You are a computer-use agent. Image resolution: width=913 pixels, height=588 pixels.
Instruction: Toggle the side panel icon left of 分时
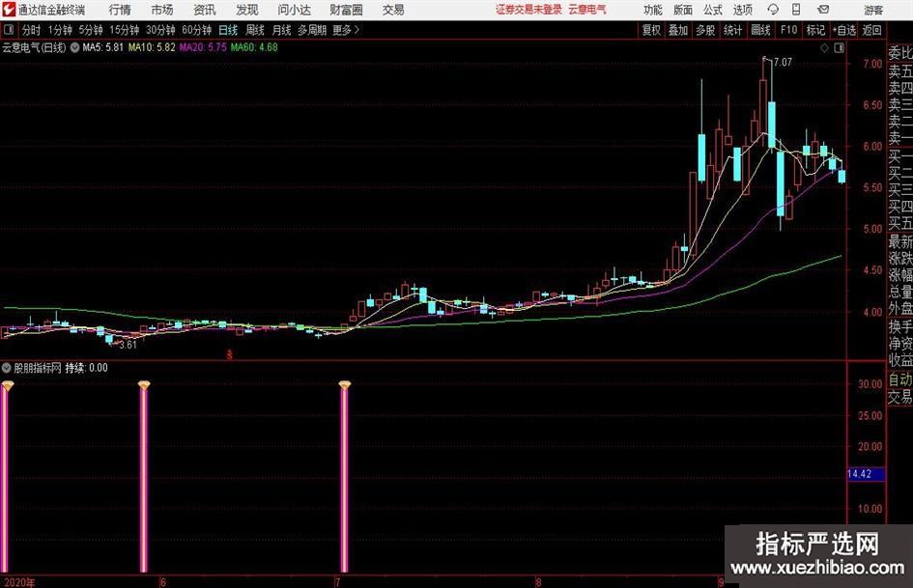pyautogui.click(x=9, y=30)
